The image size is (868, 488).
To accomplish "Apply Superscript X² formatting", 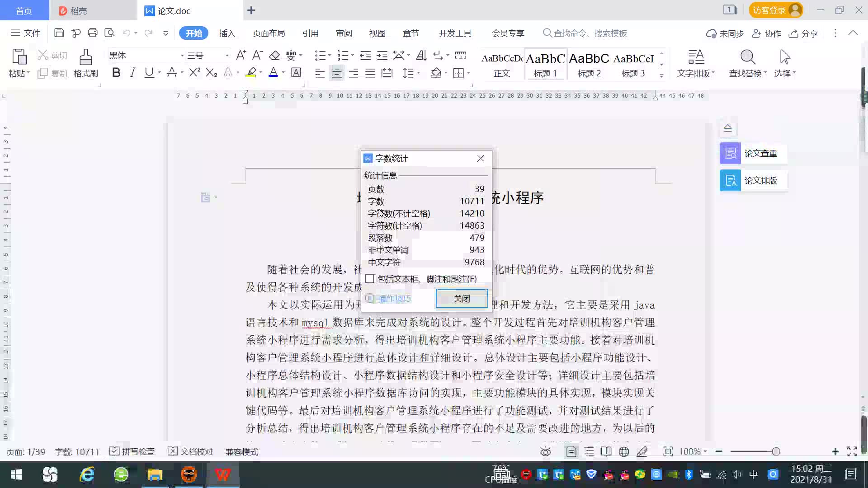I will coord(194,73).
